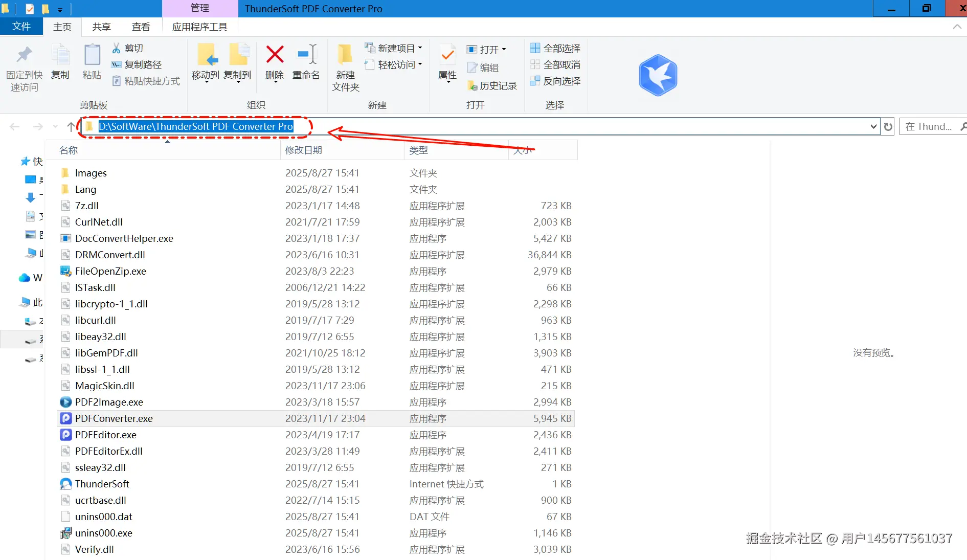Sort by Type (类型) column header
Viewport: 967px width, 560px height.
(x=456, y=150)
